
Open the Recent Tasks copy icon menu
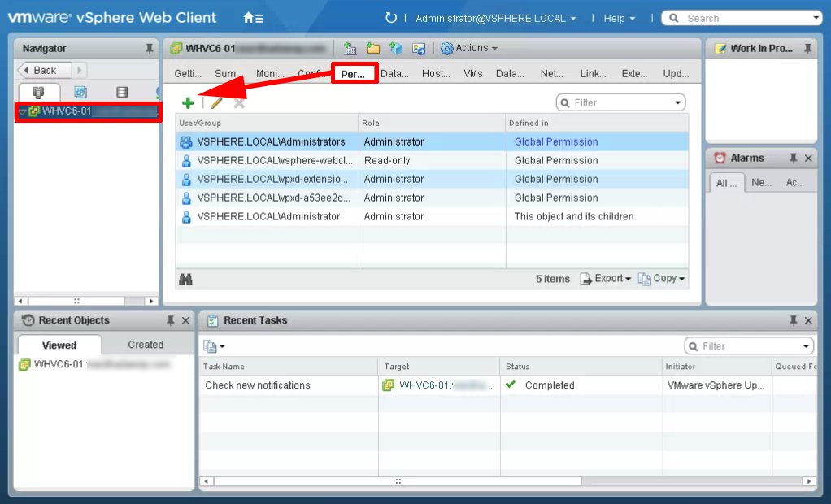[x=214, y=346]
